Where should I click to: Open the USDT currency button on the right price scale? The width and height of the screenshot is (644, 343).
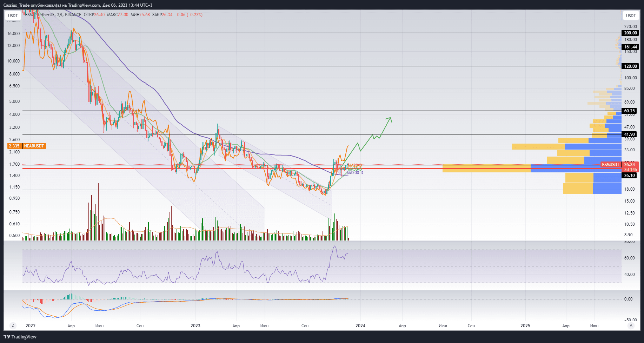(x=631, y=15)
